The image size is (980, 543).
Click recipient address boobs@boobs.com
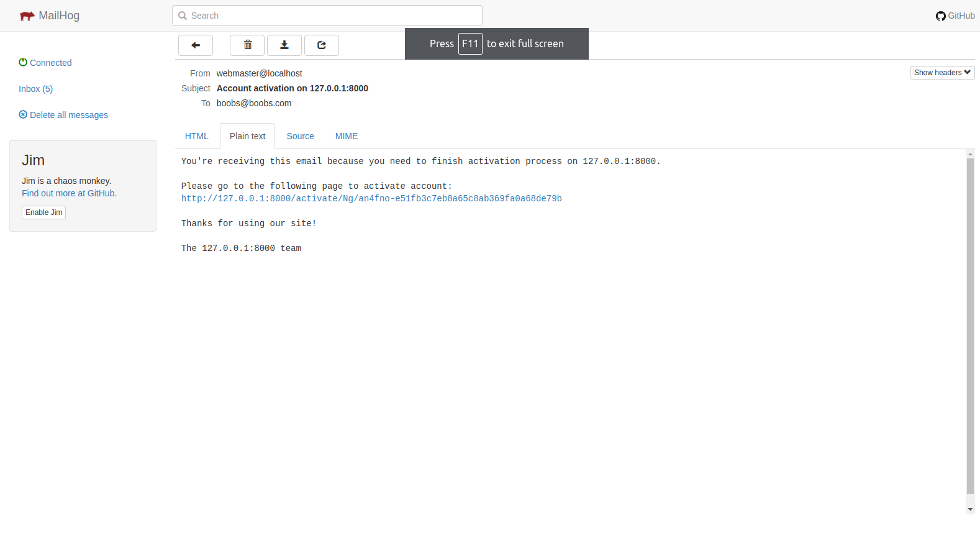pyautogui.click(x=254, y=103)
